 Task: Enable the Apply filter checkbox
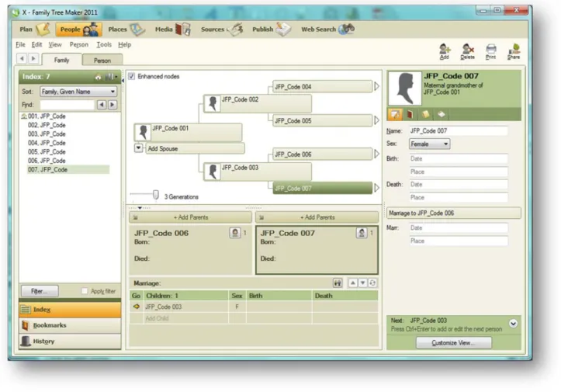tap(85, 291)
